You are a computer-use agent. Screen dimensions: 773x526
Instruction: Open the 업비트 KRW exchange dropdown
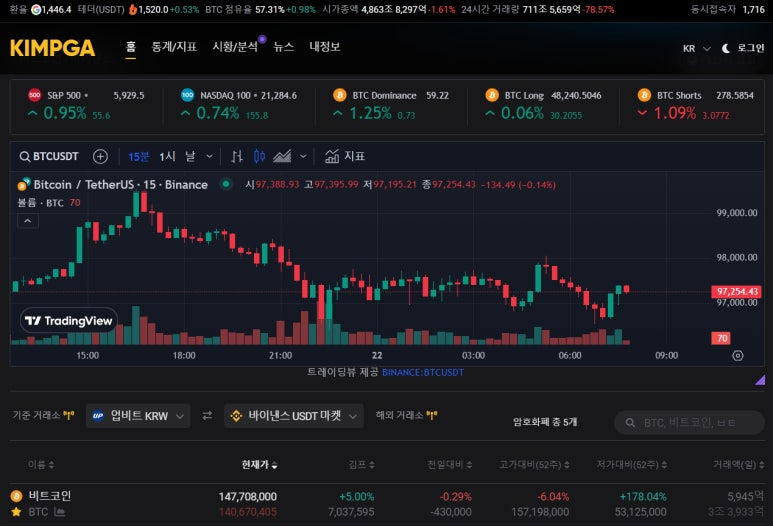point(138,416)
